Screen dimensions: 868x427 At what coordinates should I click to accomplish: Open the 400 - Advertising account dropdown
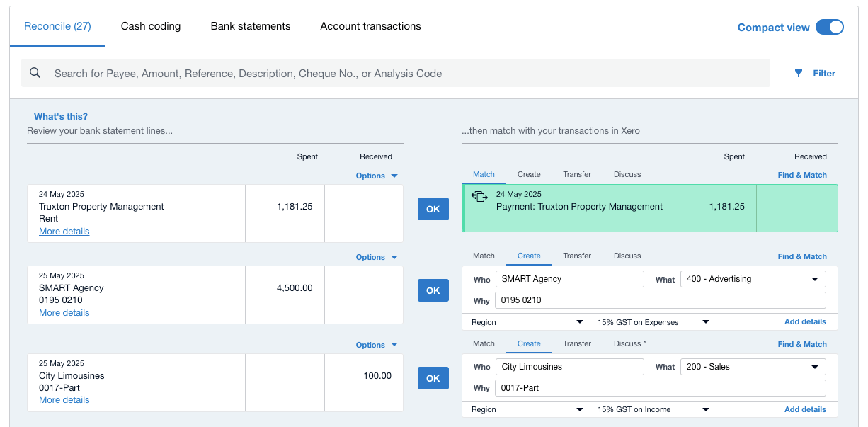[x=753, y=279]
